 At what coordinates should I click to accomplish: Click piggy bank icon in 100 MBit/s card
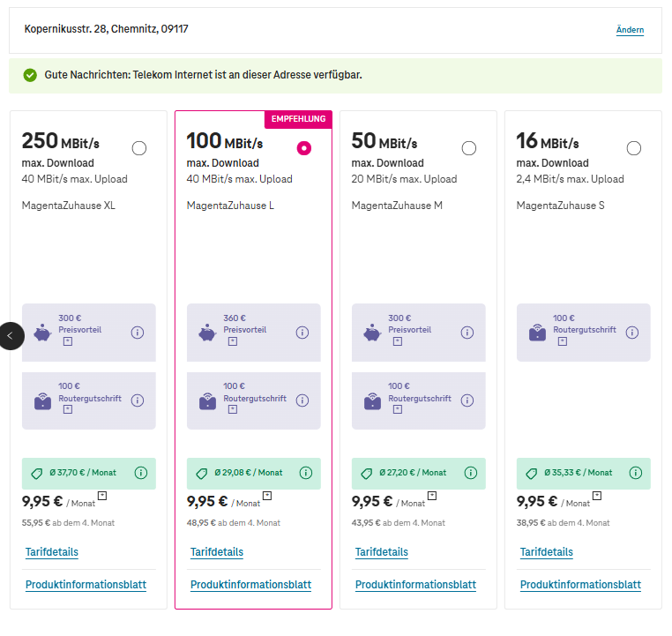pyautogui.click(x=207, y=333)
